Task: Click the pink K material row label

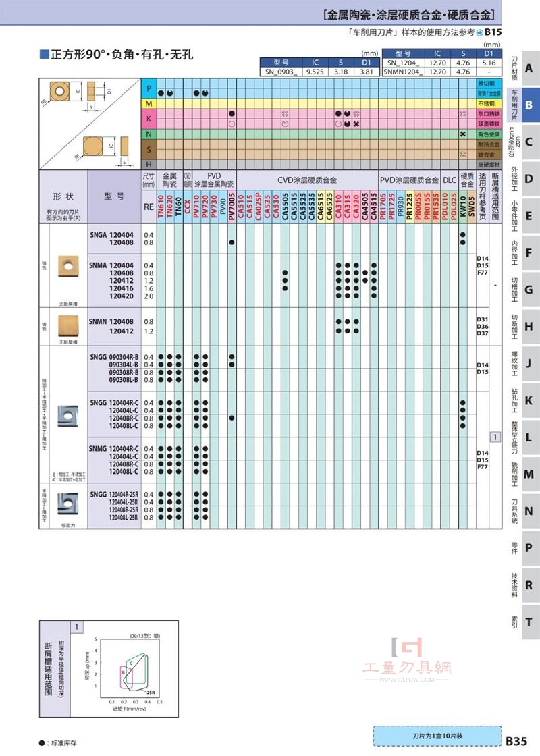Action: [148, 119]
